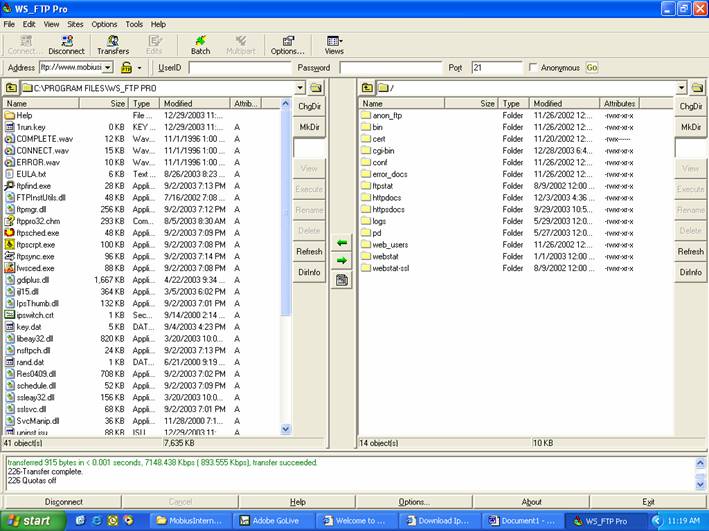Switch to Adobe GoLive taskbar item
Screen dimensions: 709x531
(x=272, y=521)
